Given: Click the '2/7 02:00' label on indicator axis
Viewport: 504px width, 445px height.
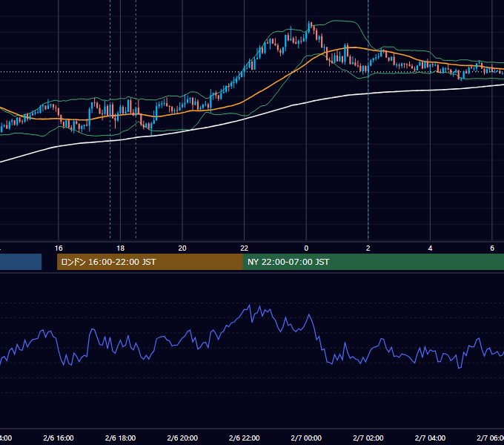Looking at the screenshot, I should tap(368, 438).
